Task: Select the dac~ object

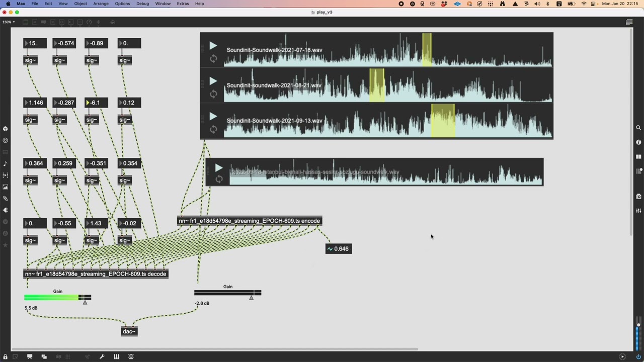Action: pyautogui.click(x=129, y=331)
